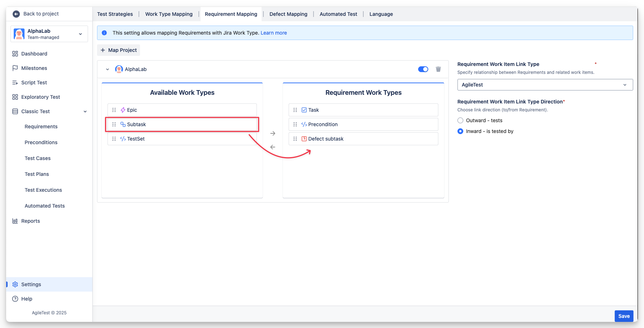Screen dimensions: 644x328
Task: Collapse the AlphaLab mapping section chevron
Action: (108, 69)
